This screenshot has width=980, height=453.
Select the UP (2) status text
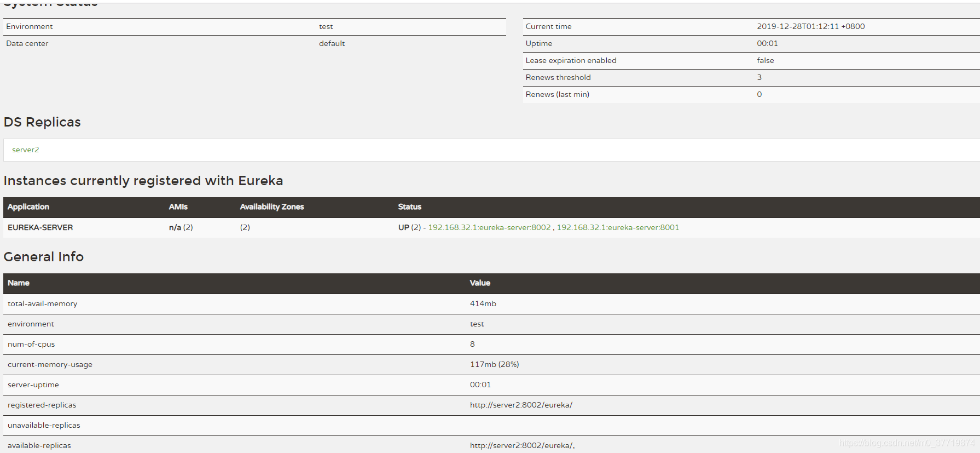[x=409, y=227]
